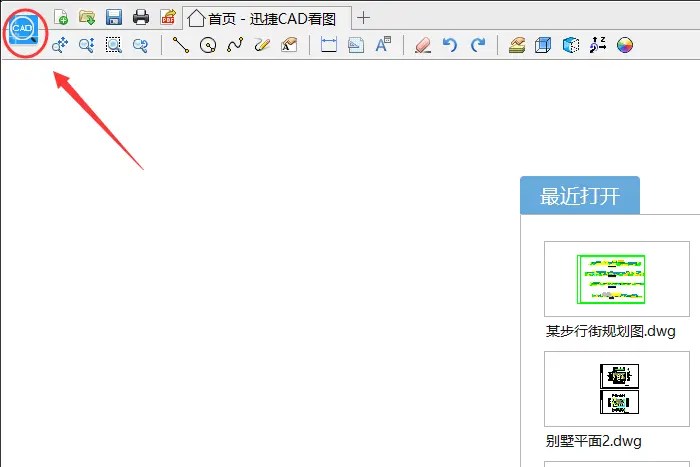Select the circle drawing tool

pyautogui.click(x=208, y=45)
